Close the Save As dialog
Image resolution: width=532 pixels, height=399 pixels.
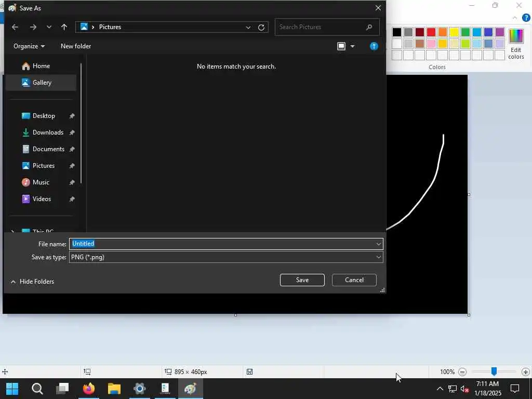coord(378,8)
